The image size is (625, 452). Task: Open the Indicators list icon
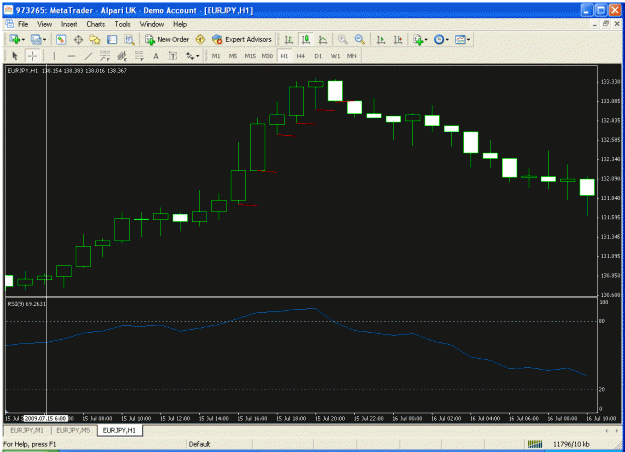418,39
